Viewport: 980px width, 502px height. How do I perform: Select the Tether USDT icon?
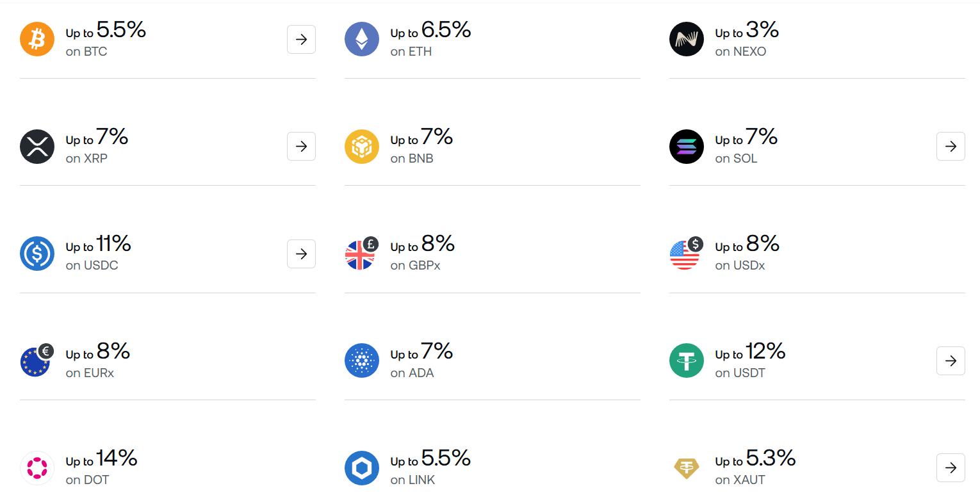686,360
